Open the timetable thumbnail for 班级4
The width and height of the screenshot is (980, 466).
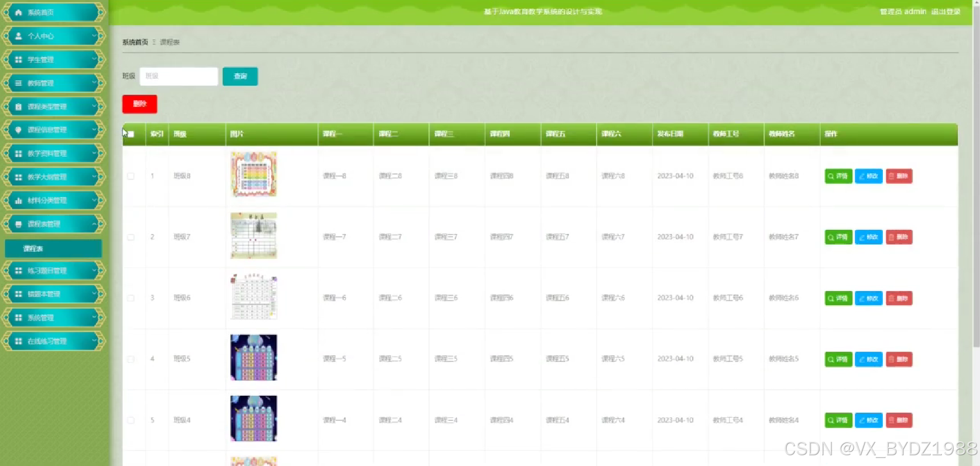point(253,419)
